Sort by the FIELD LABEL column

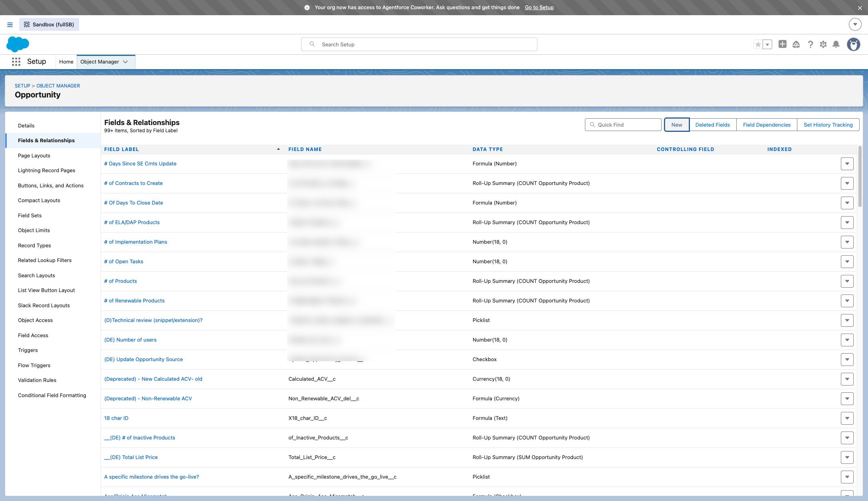coord(121,149)
